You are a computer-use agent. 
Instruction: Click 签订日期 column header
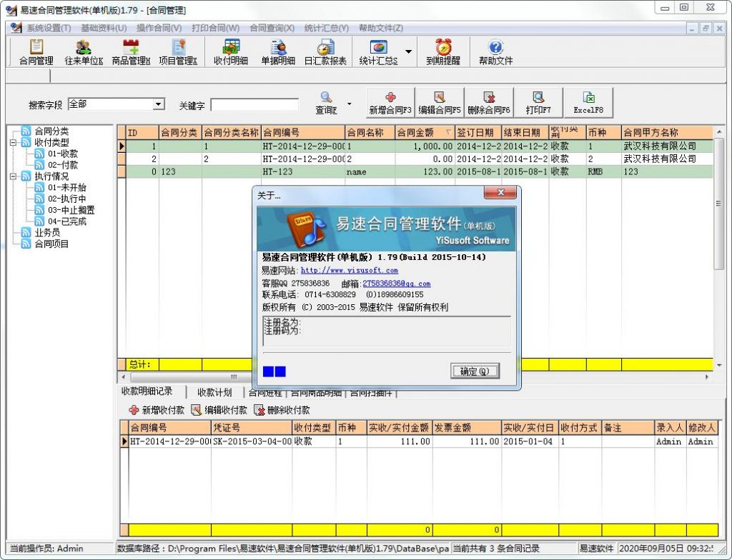478,133
